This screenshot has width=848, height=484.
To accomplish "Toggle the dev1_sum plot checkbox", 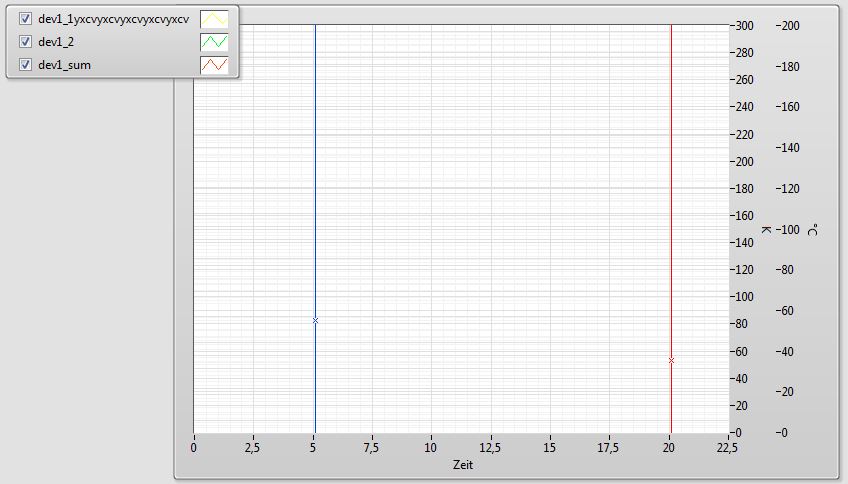I will pyautogui.click(x=25, y=65).
